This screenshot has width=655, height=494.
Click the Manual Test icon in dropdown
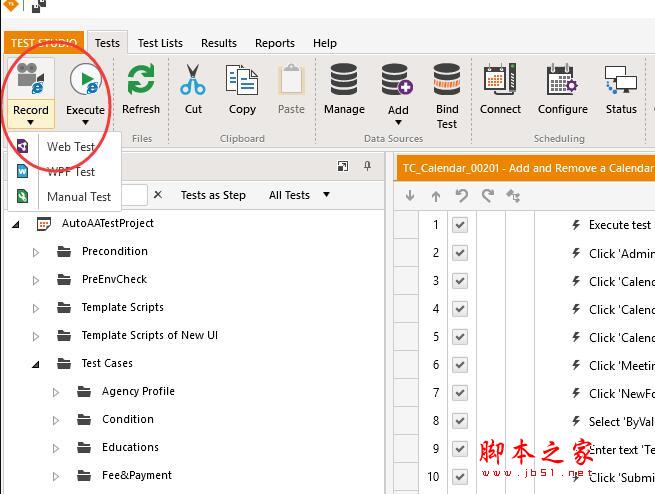pos(23,196)
